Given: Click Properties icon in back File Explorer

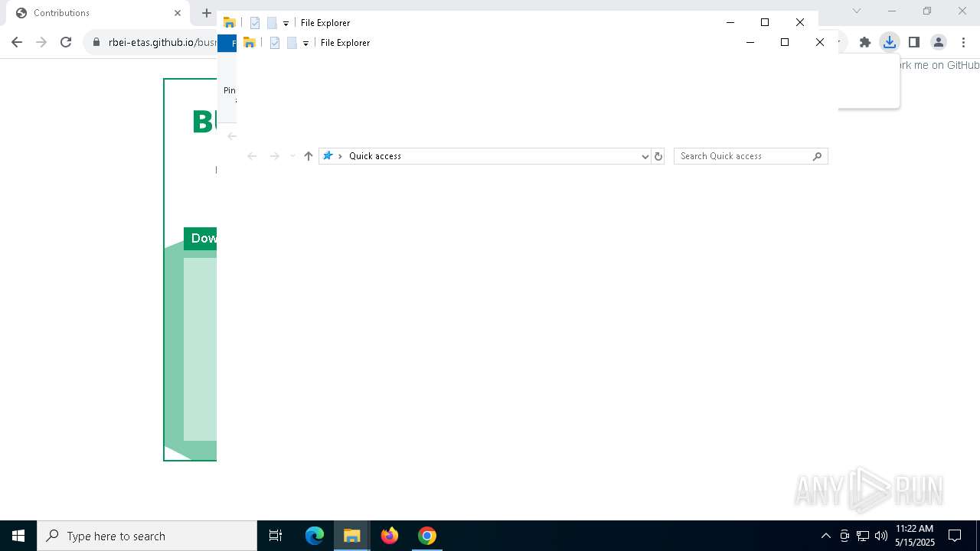Looking at the screenshot, I should tap(255, 23).
